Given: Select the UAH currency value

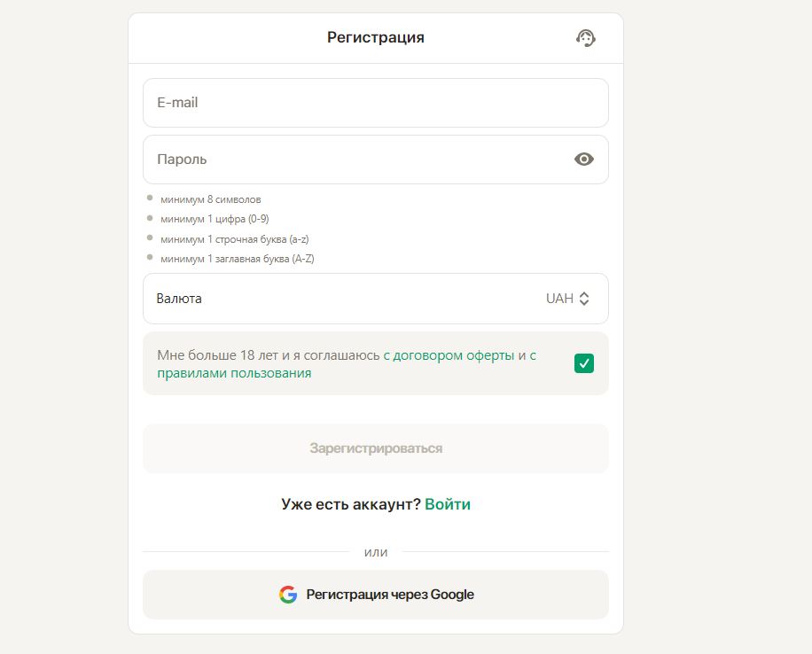Looking at the screenshot, I should (559, 299).
